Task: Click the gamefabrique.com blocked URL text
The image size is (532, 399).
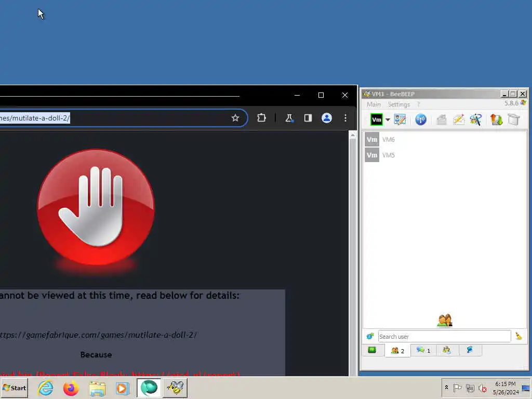Action: click(x=98, y=335)
